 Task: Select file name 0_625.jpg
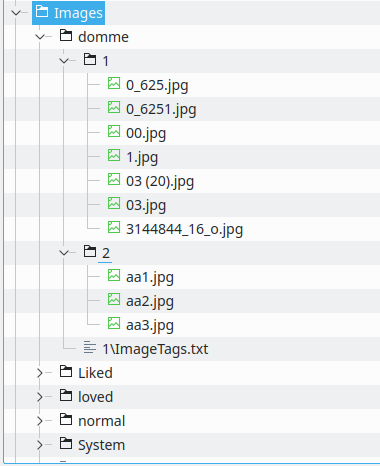(x=157, y=86)
